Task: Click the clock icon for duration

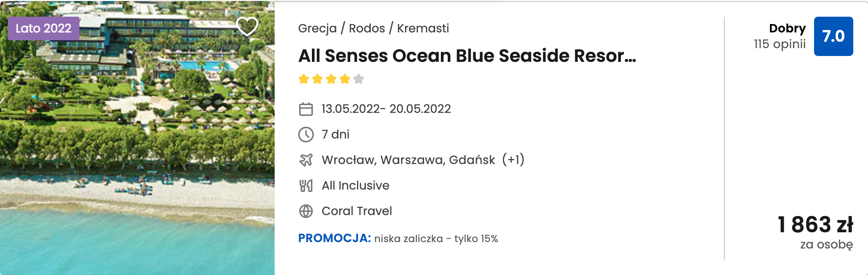Action: click(306, 135)
